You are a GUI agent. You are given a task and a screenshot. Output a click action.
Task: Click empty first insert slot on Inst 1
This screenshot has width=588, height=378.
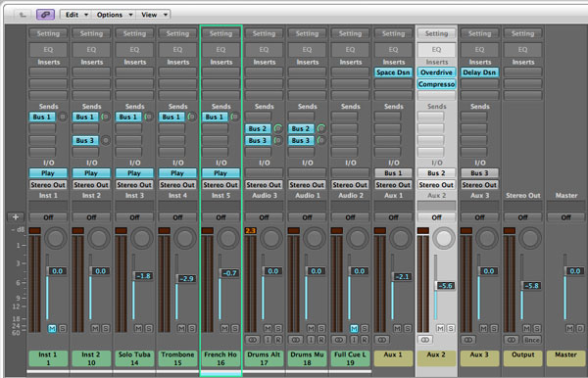[x=48, y=72]
